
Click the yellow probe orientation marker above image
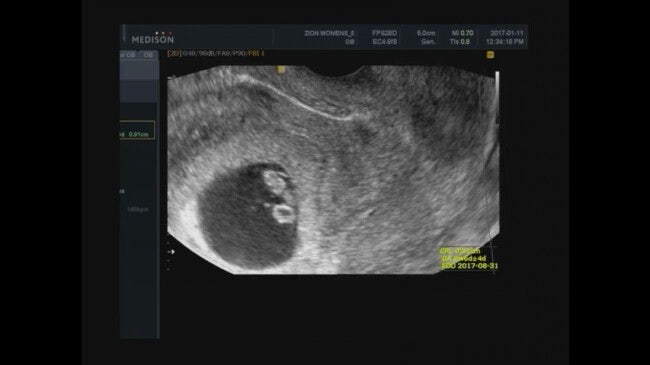281,69
